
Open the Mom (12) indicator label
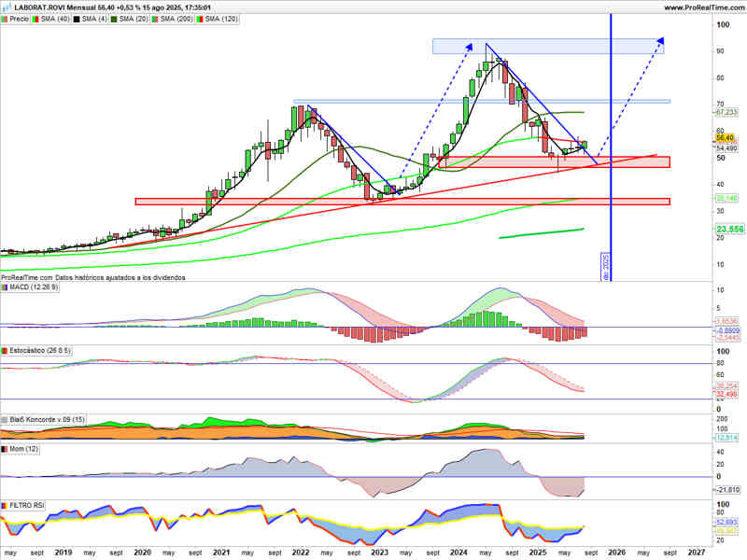coord(24,449)
